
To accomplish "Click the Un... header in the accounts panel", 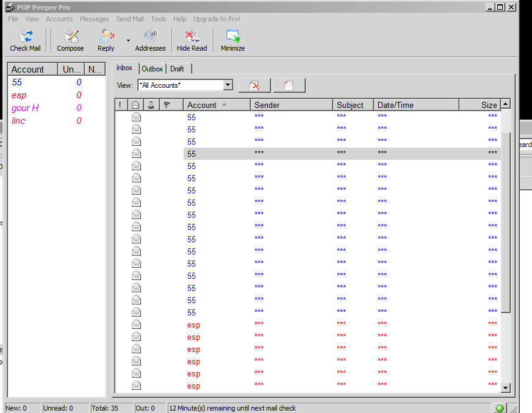I will click(71, 69).
